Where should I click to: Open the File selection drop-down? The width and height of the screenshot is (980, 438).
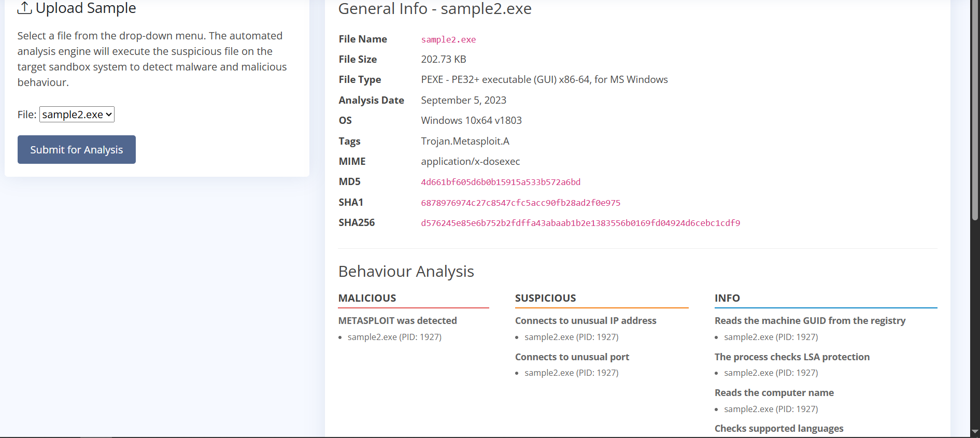pyautogui.click(x=77, y=115)
